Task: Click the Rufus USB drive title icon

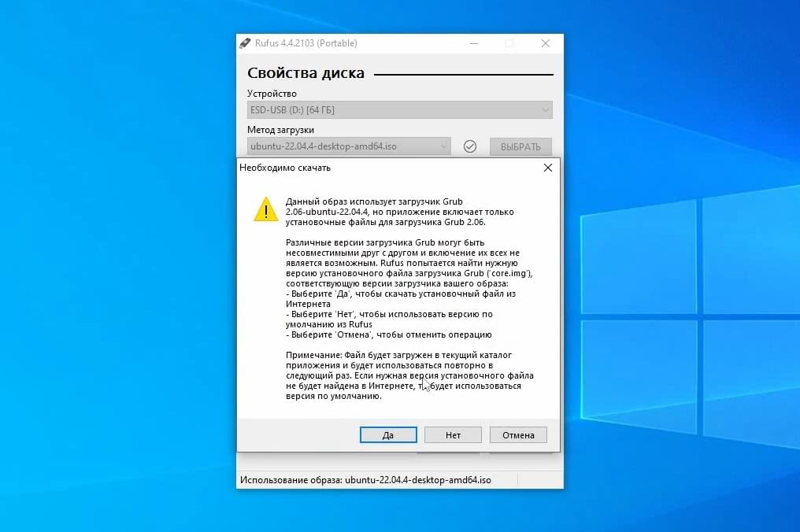Action: pos(246,42)
